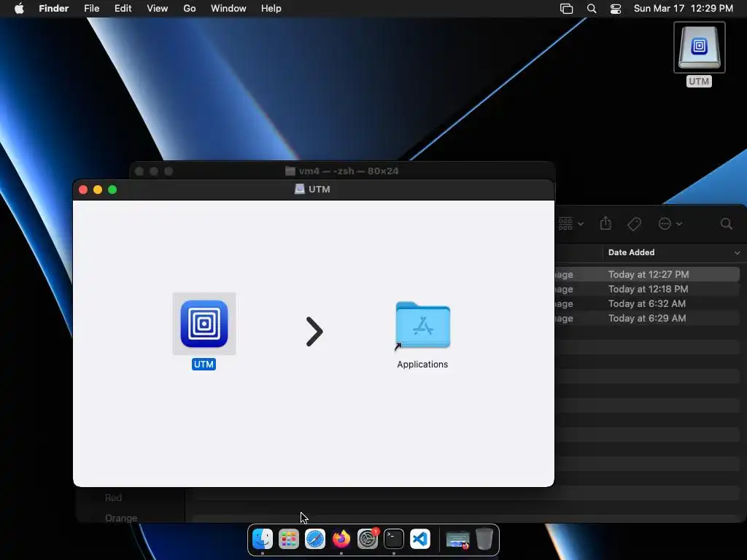Close the UTM window
The width and height of the screenshot is (747, 560).
click(83, 190)
